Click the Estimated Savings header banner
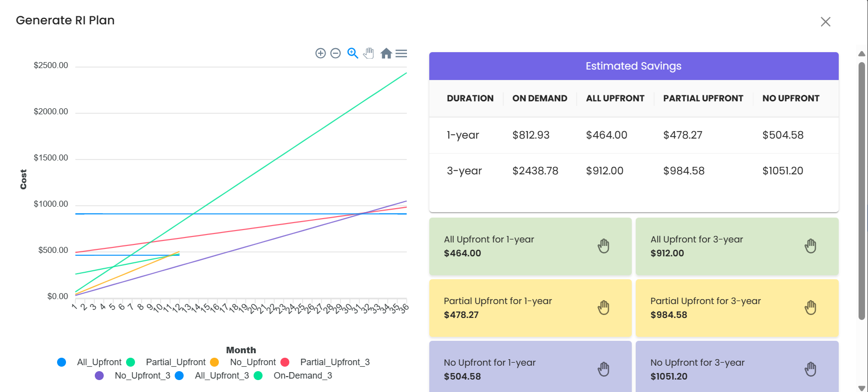 click(634, 66)
